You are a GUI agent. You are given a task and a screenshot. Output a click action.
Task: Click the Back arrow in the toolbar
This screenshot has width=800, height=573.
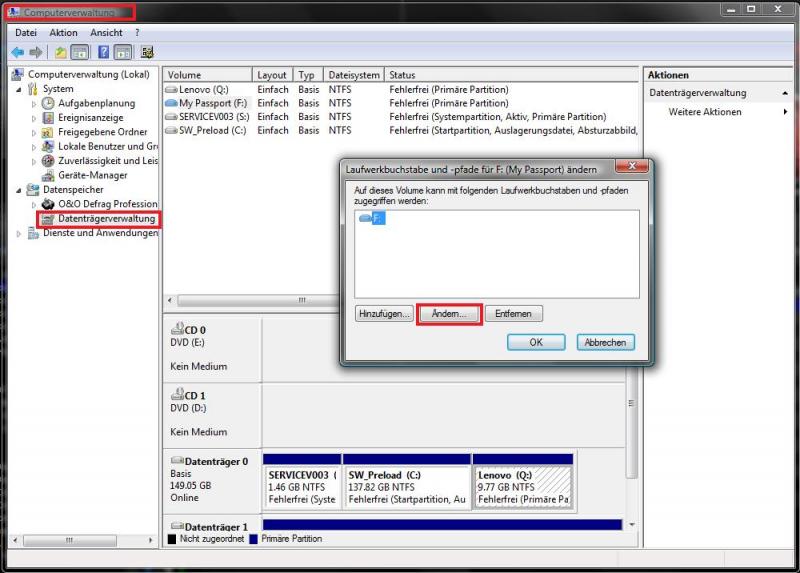(x=18, y=52)
